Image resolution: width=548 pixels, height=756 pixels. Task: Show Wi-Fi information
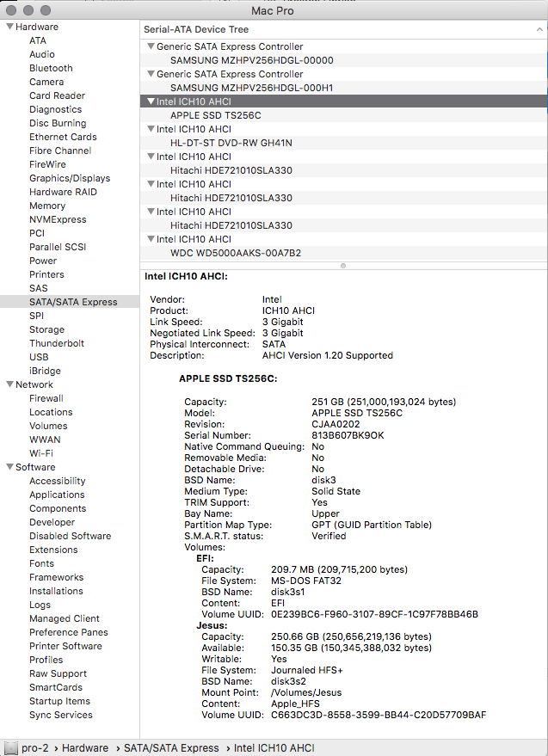41,452
